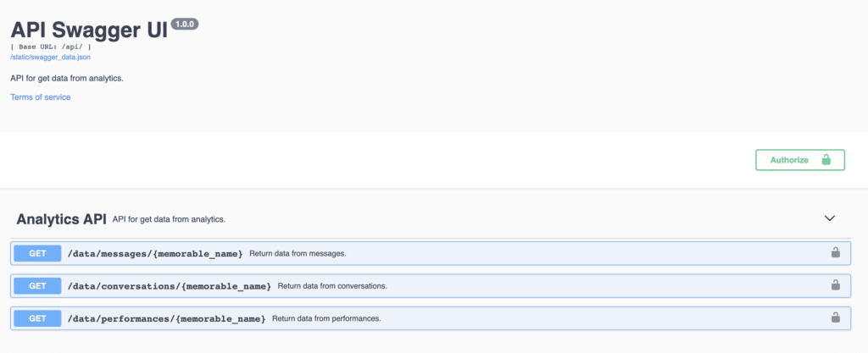Expand GET /data/performances/{memorable_name} endpoint
This screenshot has width=868, height=353.
[431, 318]
